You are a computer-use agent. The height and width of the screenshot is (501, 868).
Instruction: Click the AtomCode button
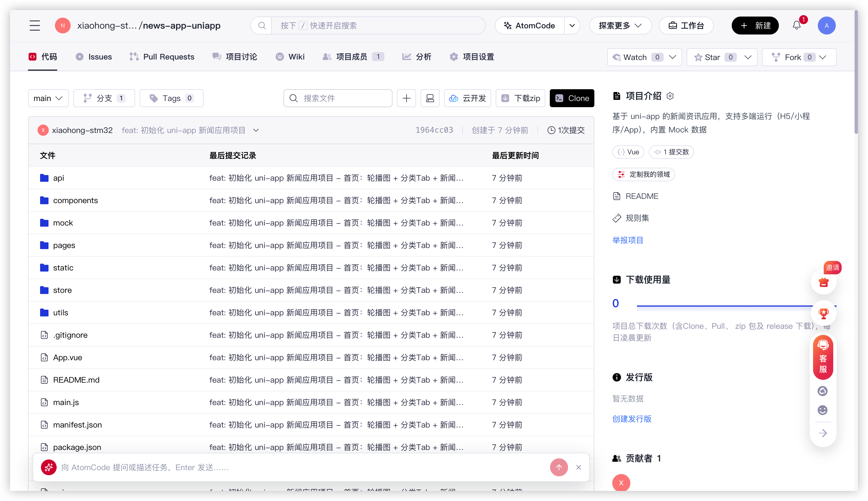tap(530, 26)
